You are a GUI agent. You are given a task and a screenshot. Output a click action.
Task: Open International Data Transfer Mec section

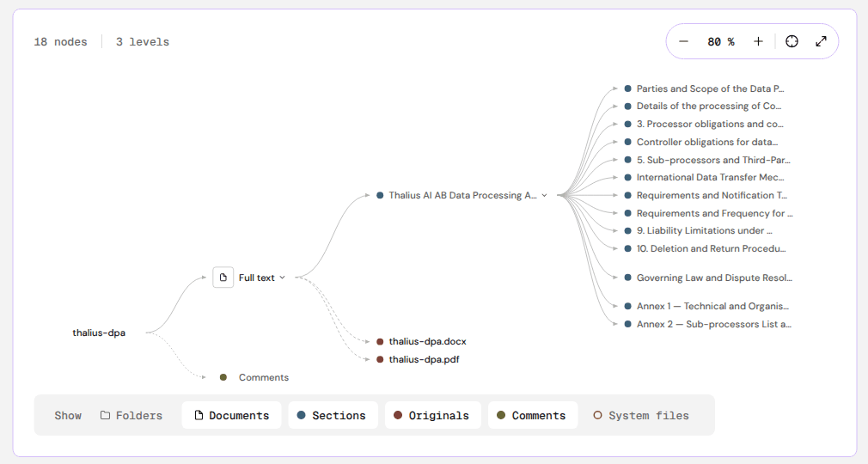(x=710, y=178)
